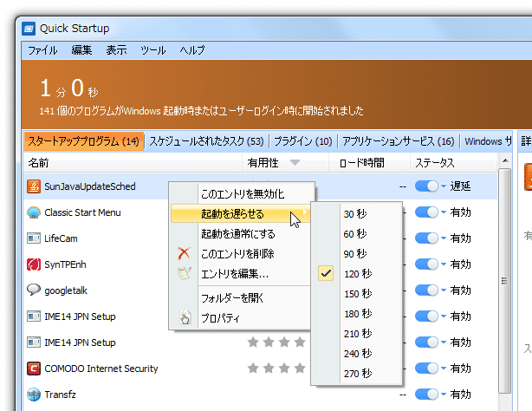Click the LifeCam entry icon
Image resolution: width=532 pixels, height=411 pixels.
click(x=34, y=238)
